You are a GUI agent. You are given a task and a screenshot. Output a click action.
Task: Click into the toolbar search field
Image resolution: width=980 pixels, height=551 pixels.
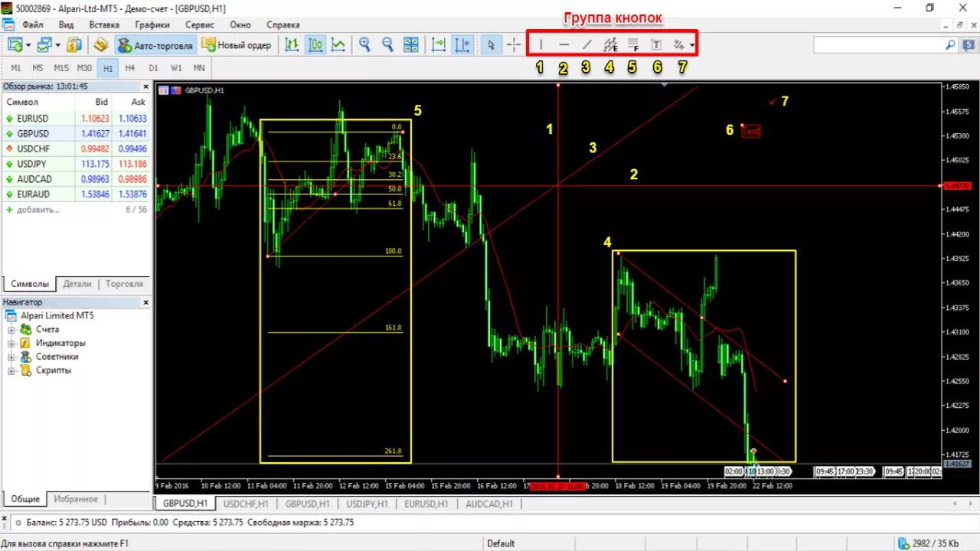click(877, 45)
